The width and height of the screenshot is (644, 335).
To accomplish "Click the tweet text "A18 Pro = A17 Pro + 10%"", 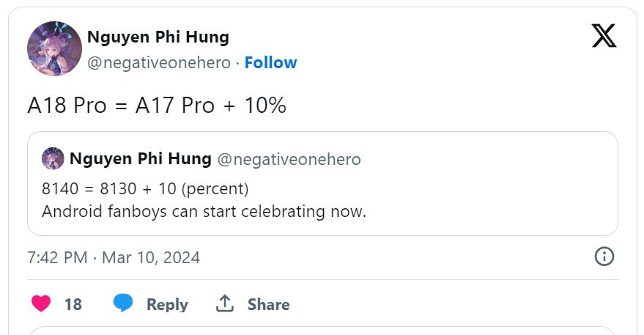I will (x=157, y=106).
